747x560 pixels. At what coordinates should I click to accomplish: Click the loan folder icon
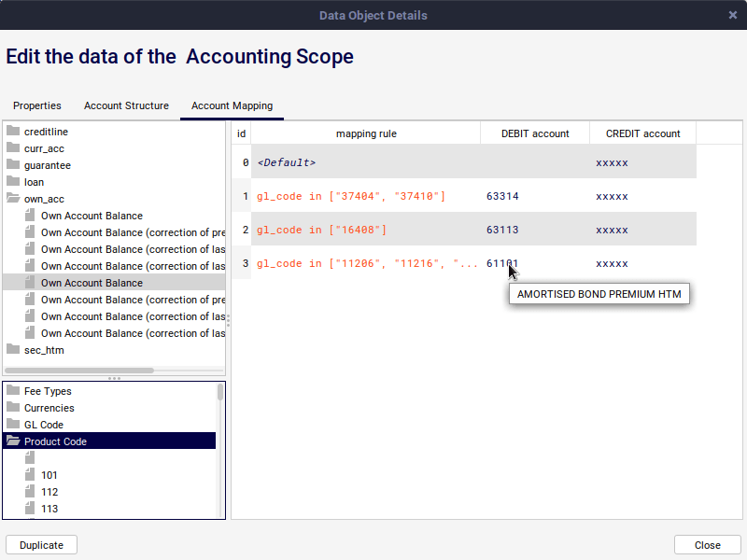click(x=13, y=182)
